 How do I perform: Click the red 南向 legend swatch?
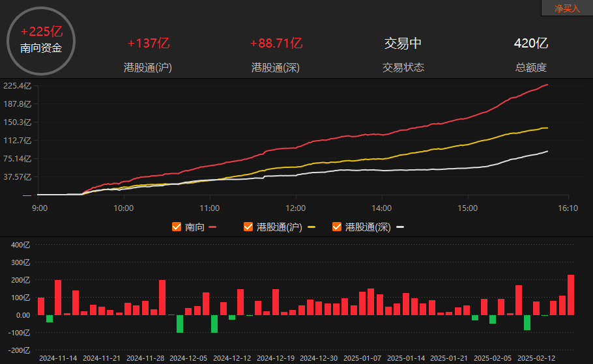(212, 227)
